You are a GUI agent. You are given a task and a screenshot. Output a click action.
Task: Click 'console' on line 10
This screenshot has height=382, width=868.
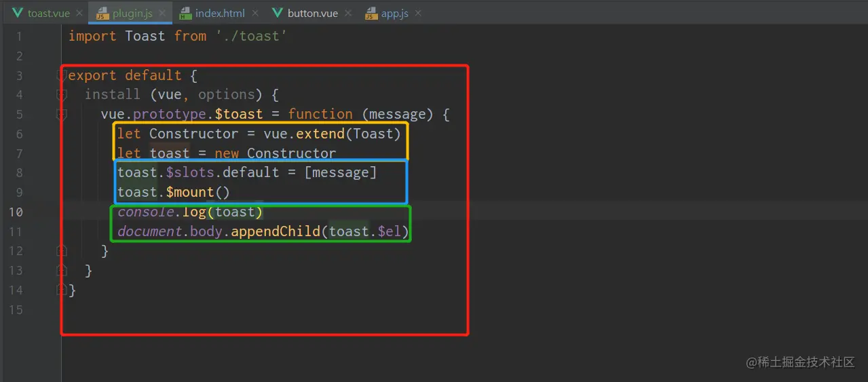[x=145, y=212]
